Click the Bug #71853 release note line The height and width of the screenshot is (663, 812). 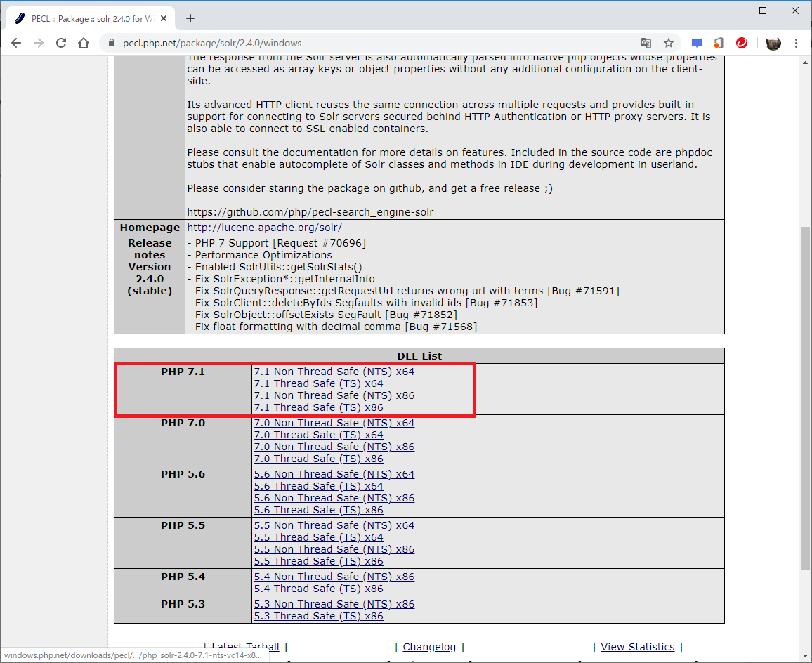[362, 303]
